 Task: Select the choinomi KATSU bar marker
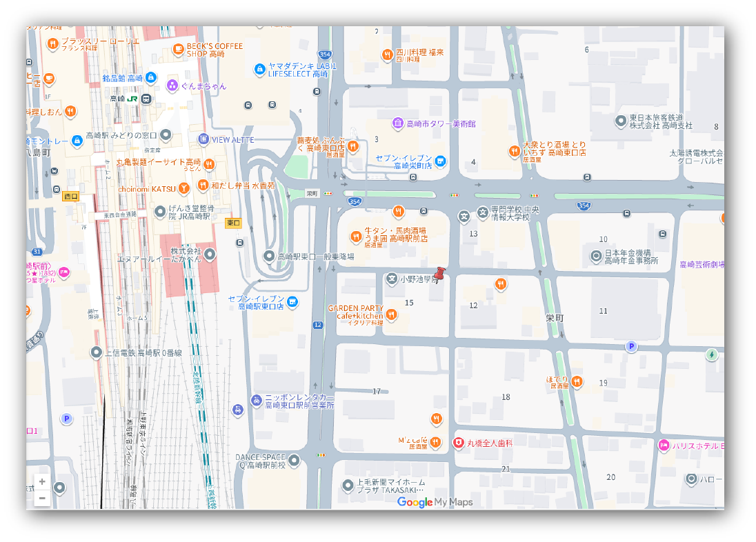(x=183, y=188)
